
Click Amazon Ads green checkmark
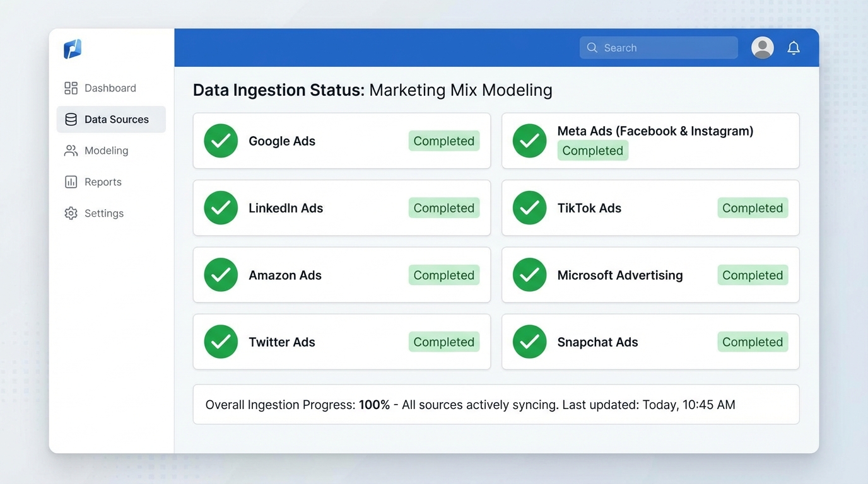221,275
